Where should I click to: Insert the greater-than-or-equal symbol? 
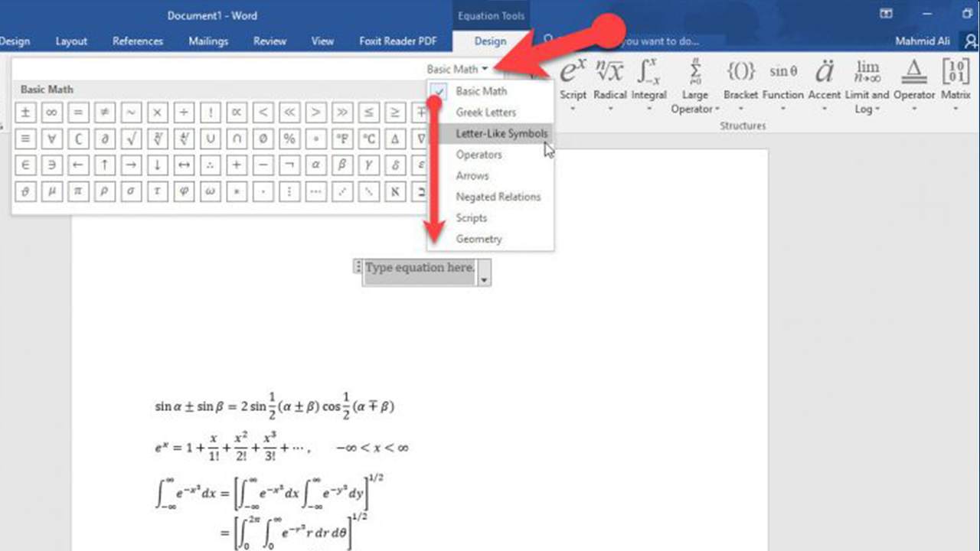(394, 112)
